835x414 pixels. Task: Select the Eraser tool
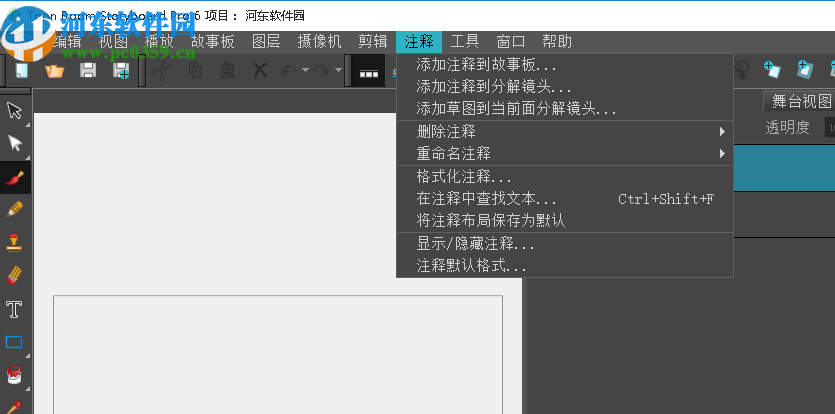pos(14,276)
